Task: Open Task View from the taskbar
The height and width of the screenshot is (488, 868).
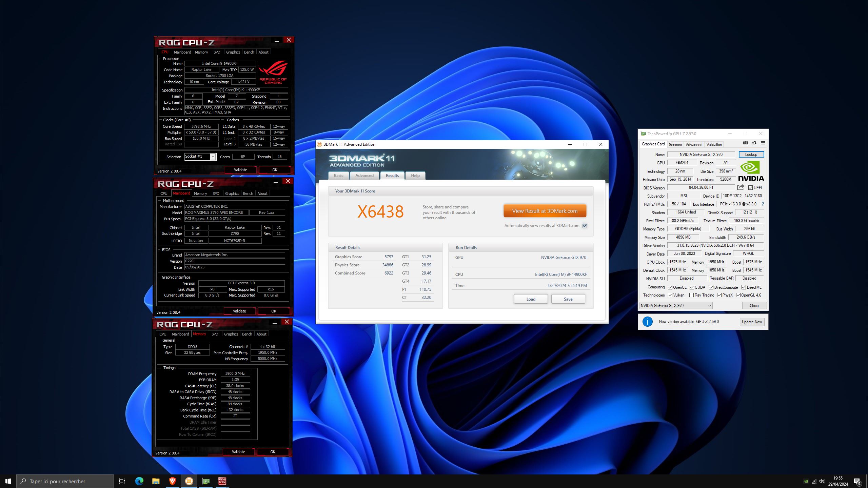Action: [x=122, y=481]
